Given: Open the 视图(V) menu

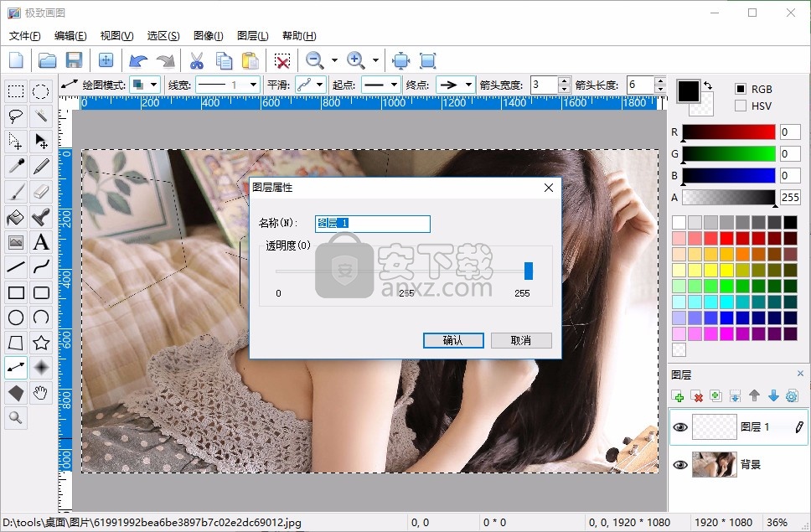Looking at the screenshot, I should tap(117, 36).
